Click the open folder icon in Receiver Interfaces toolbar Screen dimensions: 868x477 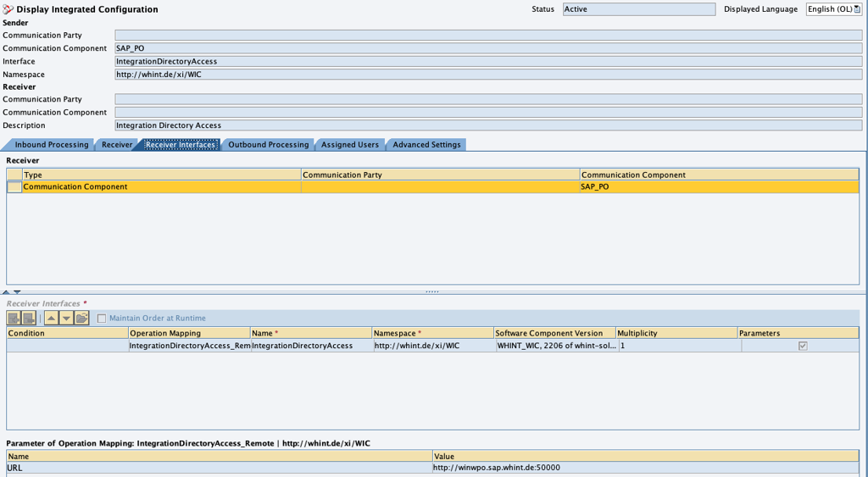click(81, 319)
